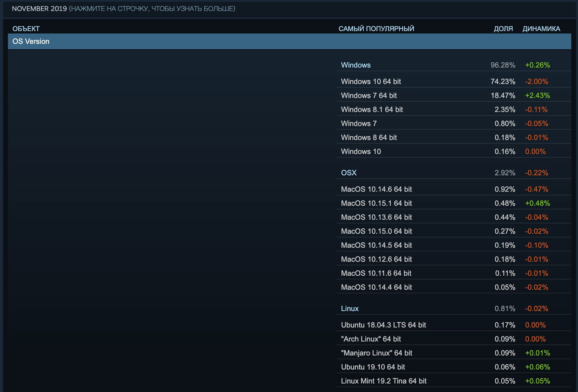Image resolution: width=578 pixels, height=392 pixels.
Task: Click the NOVEMBER 2019 heading
Action: 39,8
